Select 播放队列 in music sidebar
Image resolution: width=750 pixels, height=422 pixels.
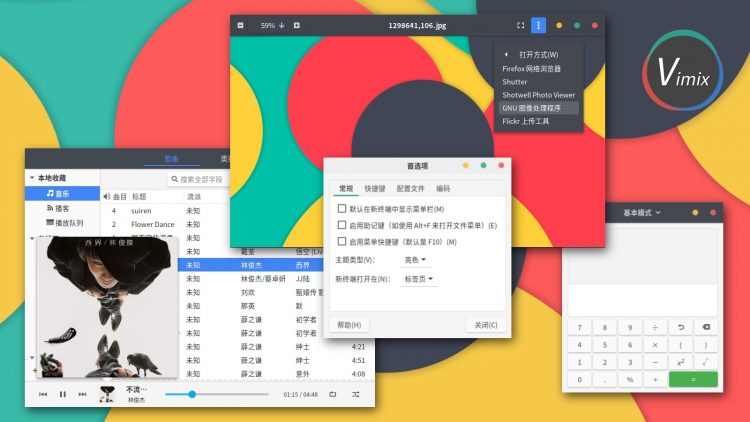point(63,222)
